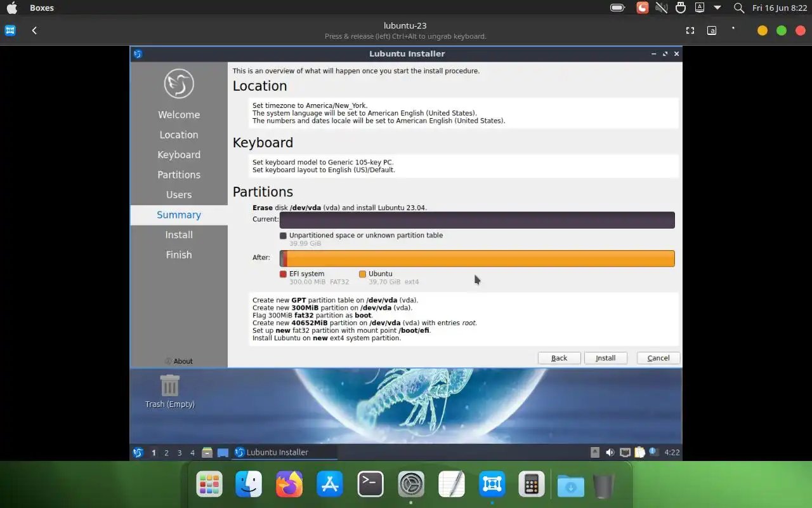This screenshot has width=812, height=508.
Task: Click the Boxes app icon in header
Action: (x=10, y=30)
